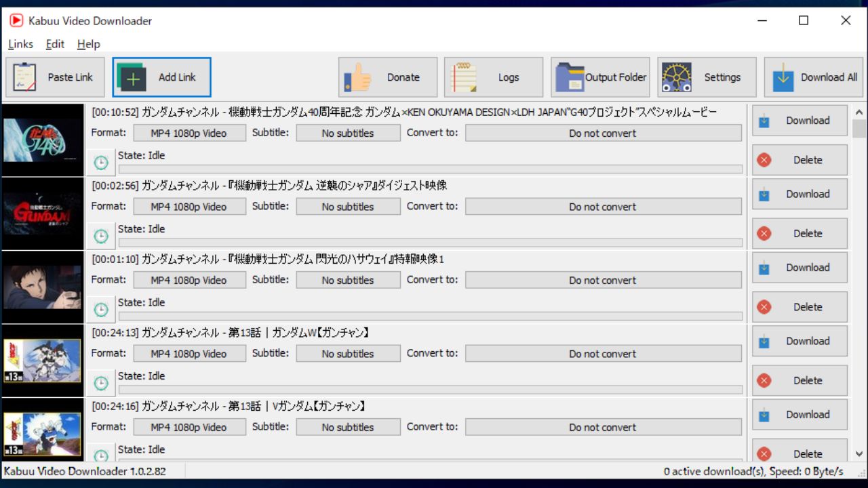Delete the 閃光のハサウェイ trailer entry
This screenshot has height=488, width=868.
pyautogui.click(x=800, y=307)
